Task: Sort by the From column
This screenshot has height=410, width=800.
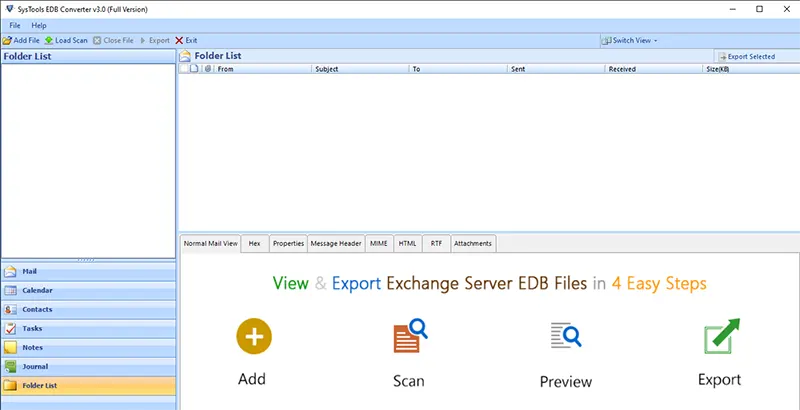Action: pyautogui.click(x=263, y=69)
